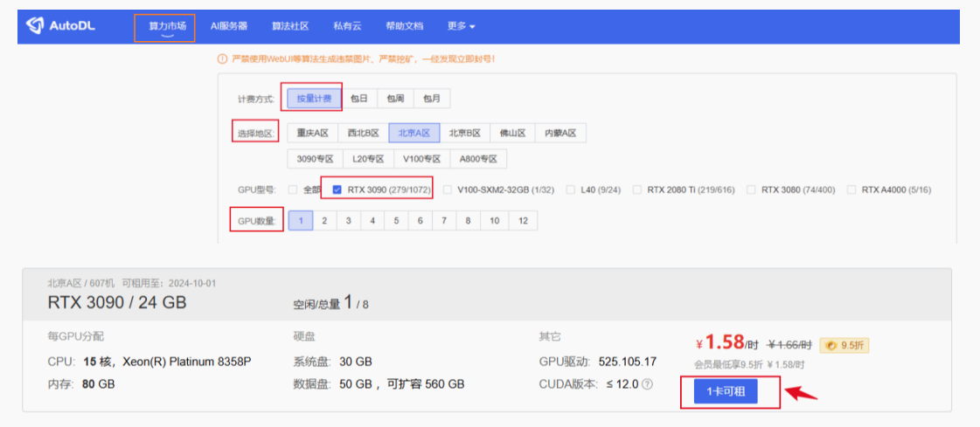Go to 算法社区 page
The width and height of the screenshot is (980, 427).
coord(290,26)
